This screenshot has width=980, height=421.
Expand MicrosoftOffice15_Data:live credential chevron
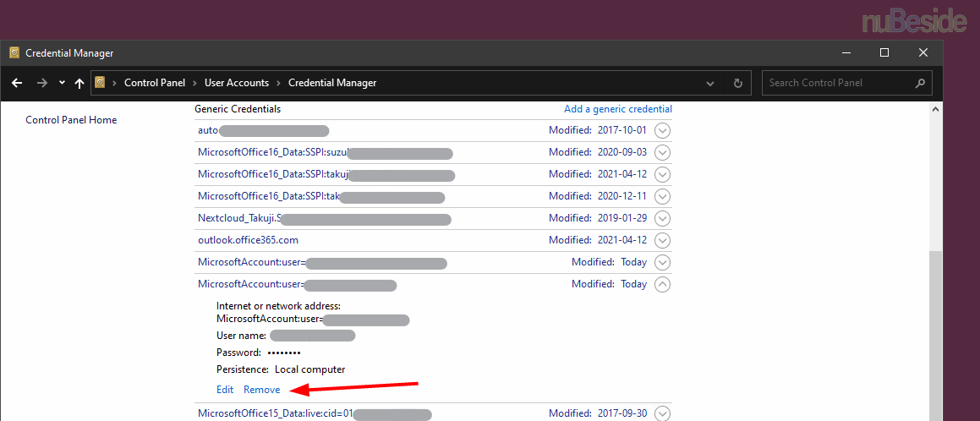663,413
